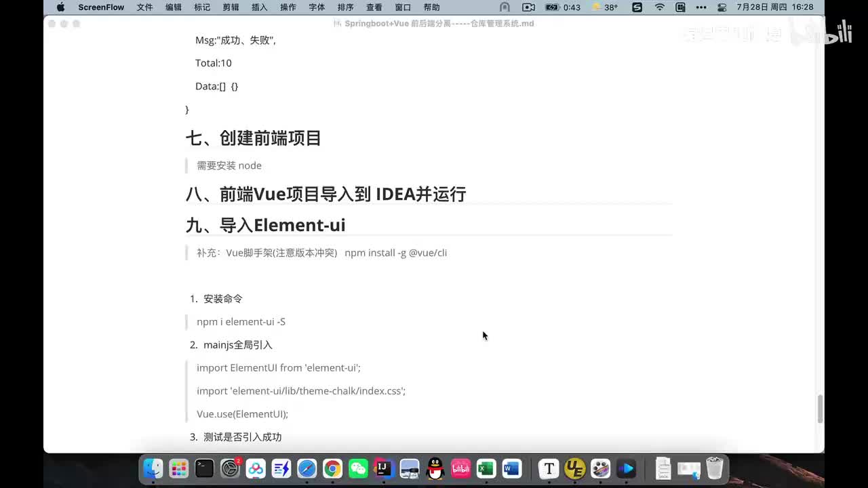Viewport: 868px width, 488px height.
Task: Open Preview app in the dock
Action: tap(410, 468)
